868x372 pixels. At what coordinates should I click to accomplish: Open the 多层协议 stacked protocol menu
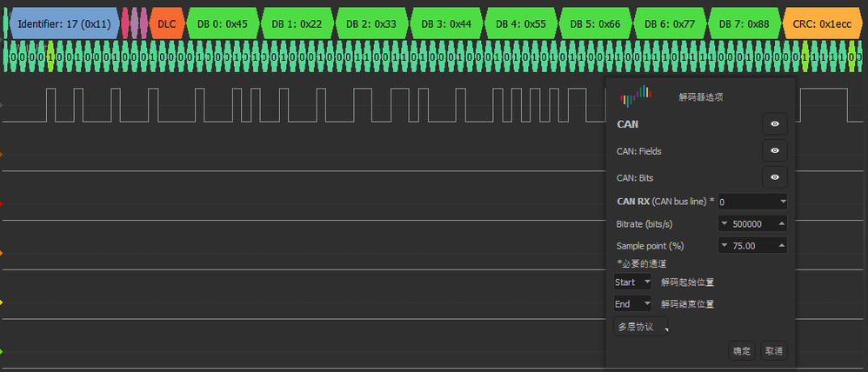(640, 327)
